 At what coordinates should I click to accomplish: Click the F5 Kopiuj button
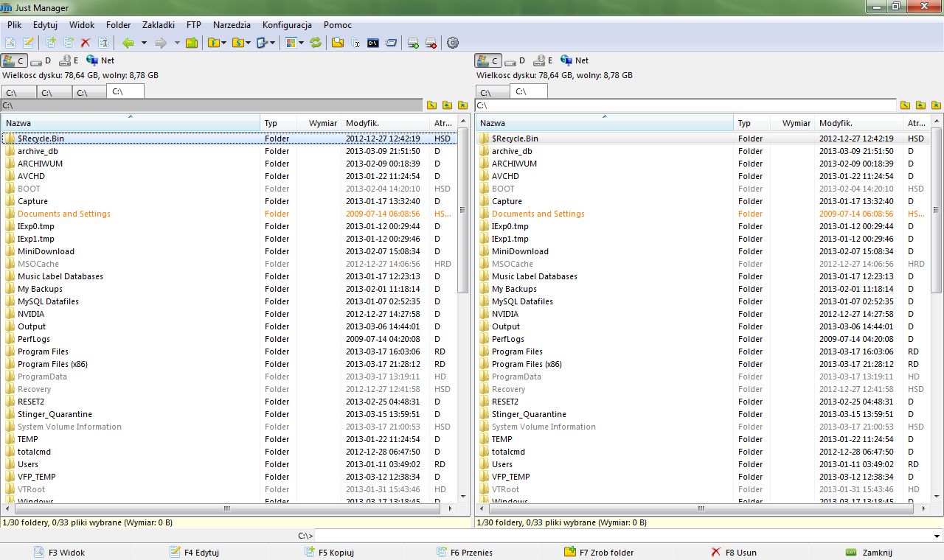point(329,552)
